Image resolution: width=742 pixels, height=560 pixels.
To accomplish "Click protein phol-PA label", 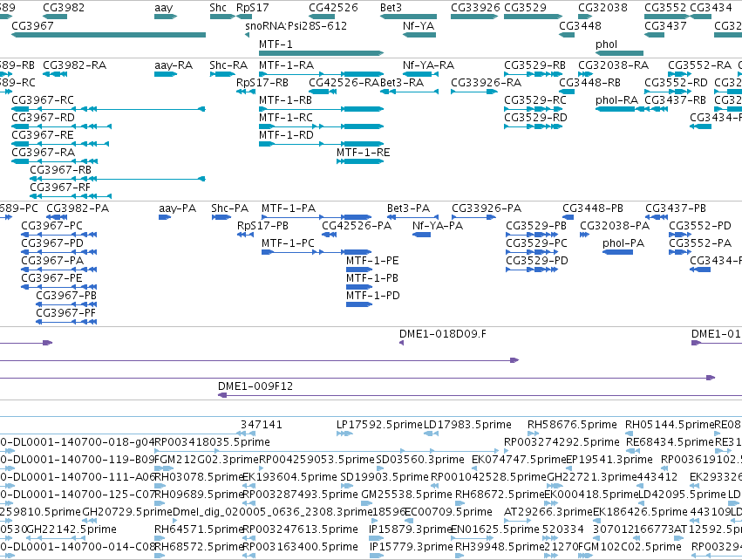I will coord(623,243).
